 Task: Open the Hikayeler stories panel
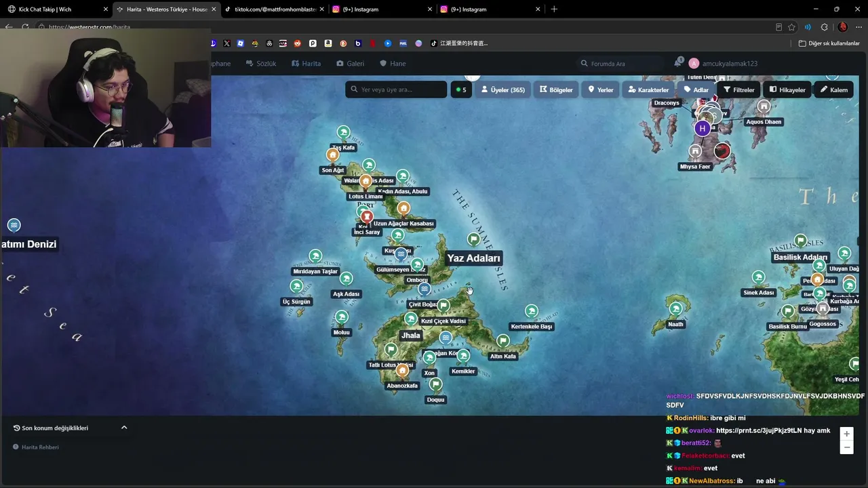(787, 89)
